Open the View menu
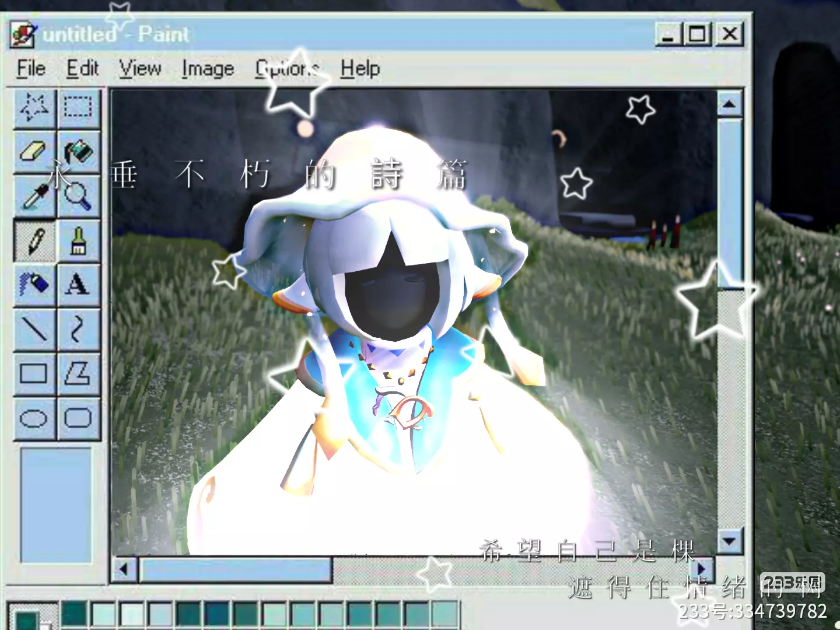Image resolution: width=840 pixels, height=630 pixels. coord(140,68)
